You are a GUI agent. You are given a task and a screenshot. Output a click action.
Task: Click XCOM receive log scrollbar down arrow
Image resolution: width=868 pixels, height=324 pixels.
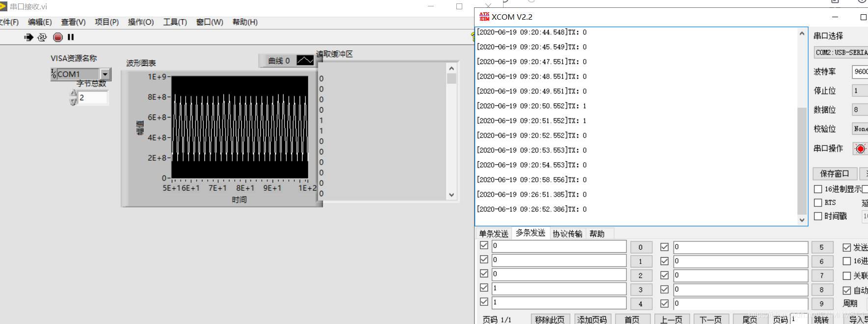coord(802,220)
